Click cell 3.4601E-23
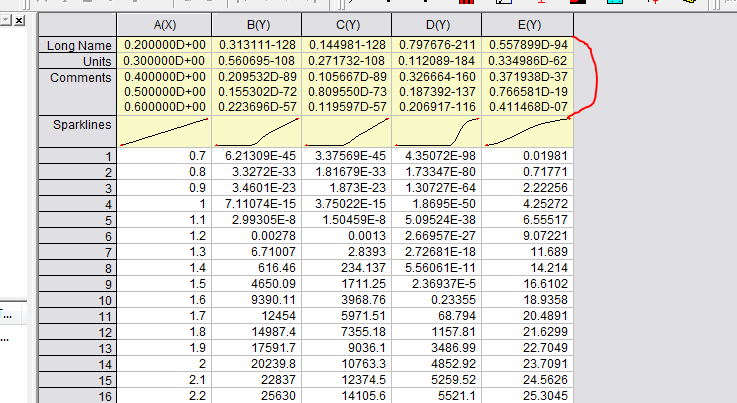The height and width of the screenshot is (403, 737). pyautogui.click(x=257, y=188)
